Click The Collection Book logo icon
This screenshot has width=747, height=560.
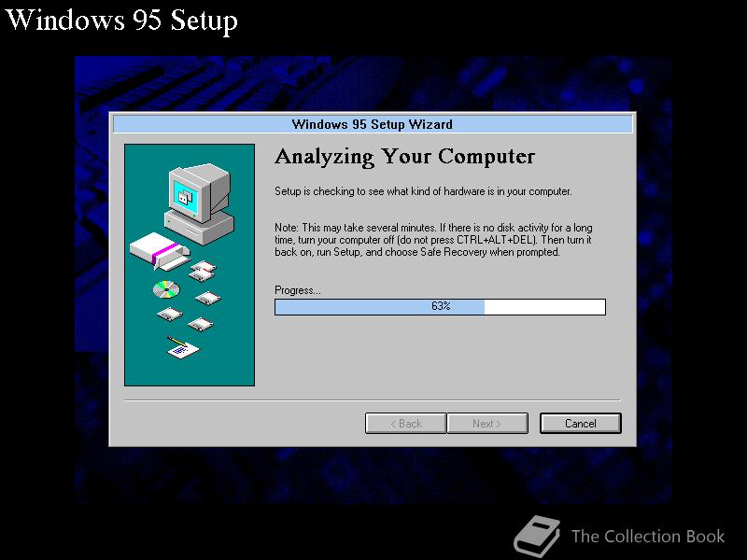point(536,536)
